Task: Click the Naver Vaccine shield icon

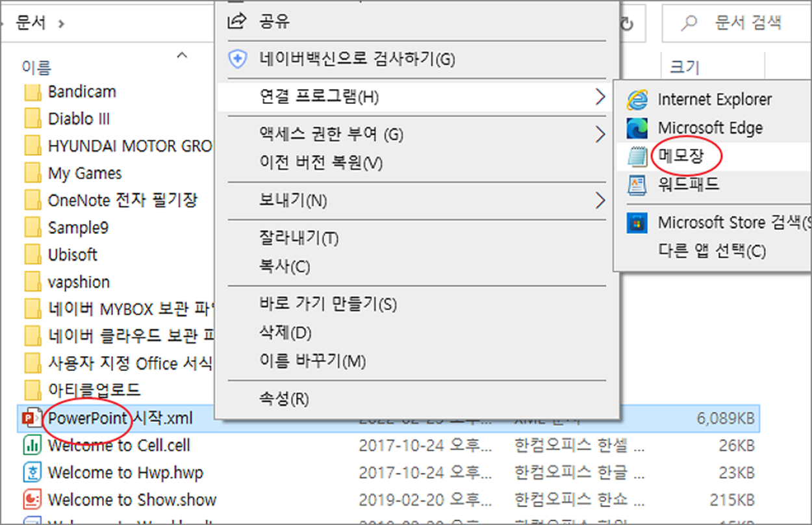Action: click(x=238, y=60)
